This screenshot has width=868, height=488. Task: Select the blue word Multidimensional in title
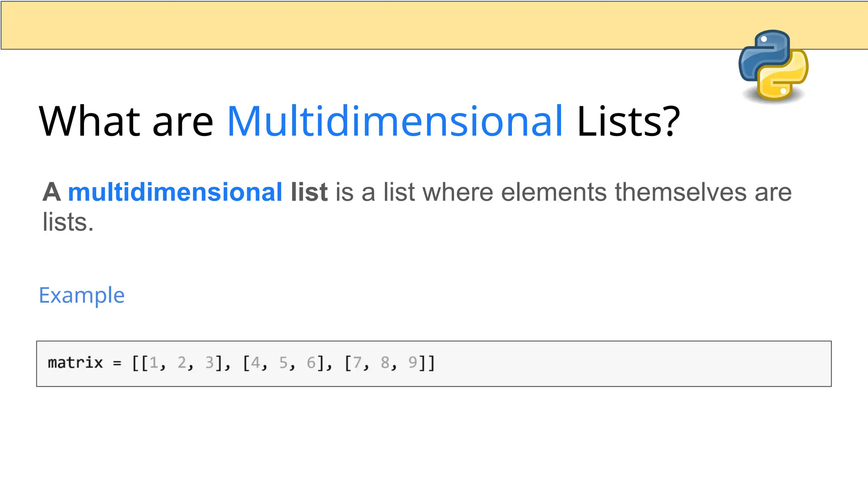coord(395,121)
